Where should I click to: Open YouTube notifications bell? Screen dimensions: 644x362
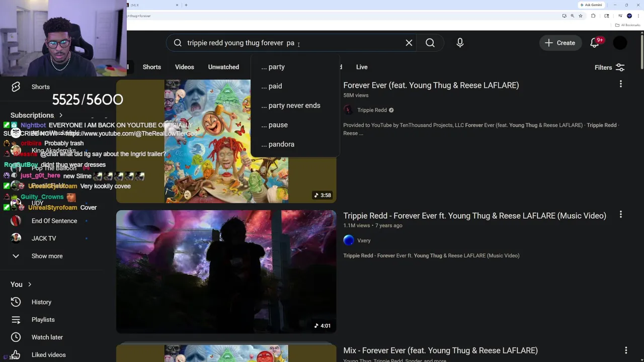tap(595, 43)
